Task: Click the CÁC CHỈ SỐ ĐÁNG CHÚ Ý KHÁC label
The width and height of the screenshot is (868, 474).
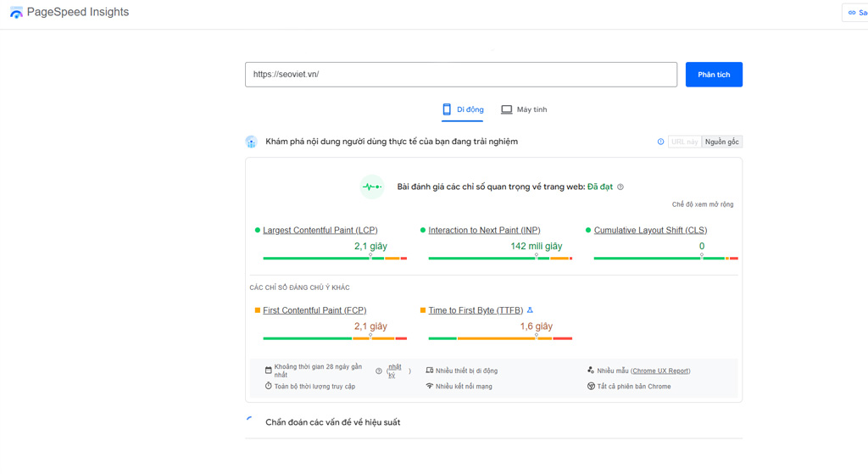Action: click(x=299, y=287)
